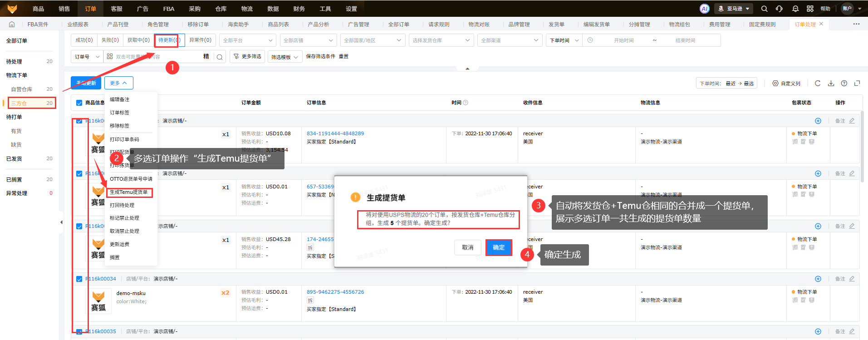Uncheck the order row with amount USD45.28
The width and height of the screenshot is (868, 340).
tap(79, 226)
